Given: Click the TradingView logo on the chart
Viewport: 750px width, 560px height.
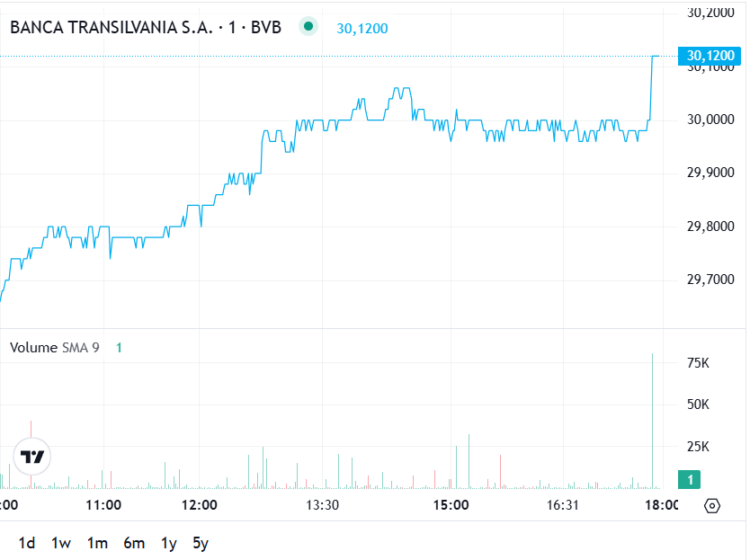Looking at the screenshot, I should coord(32,457).
